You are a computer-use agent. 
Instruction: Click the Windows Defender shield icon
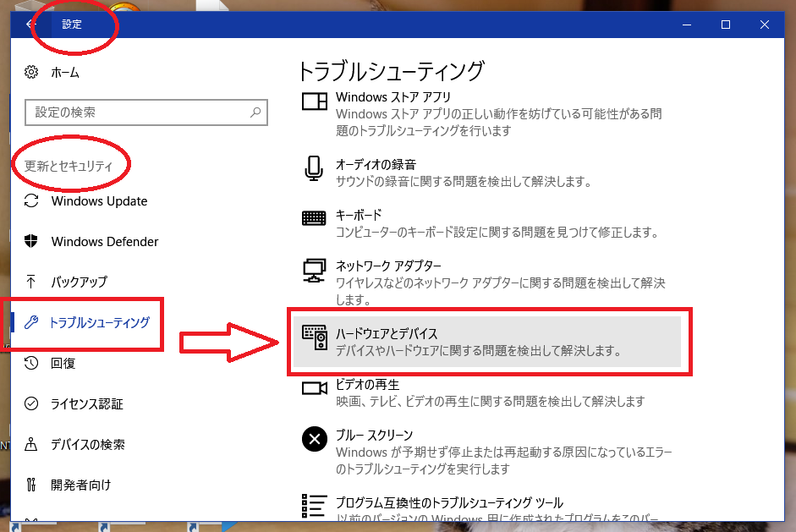(x=31, y=241)
